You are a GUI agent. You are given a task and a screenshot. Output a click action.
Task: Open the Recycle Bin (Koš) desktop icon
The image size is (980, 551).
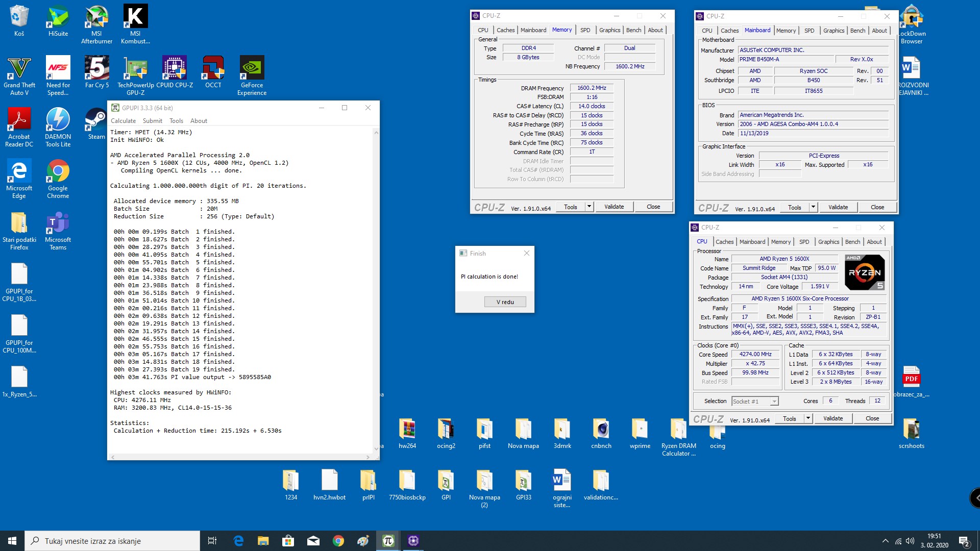coord(19,20)
